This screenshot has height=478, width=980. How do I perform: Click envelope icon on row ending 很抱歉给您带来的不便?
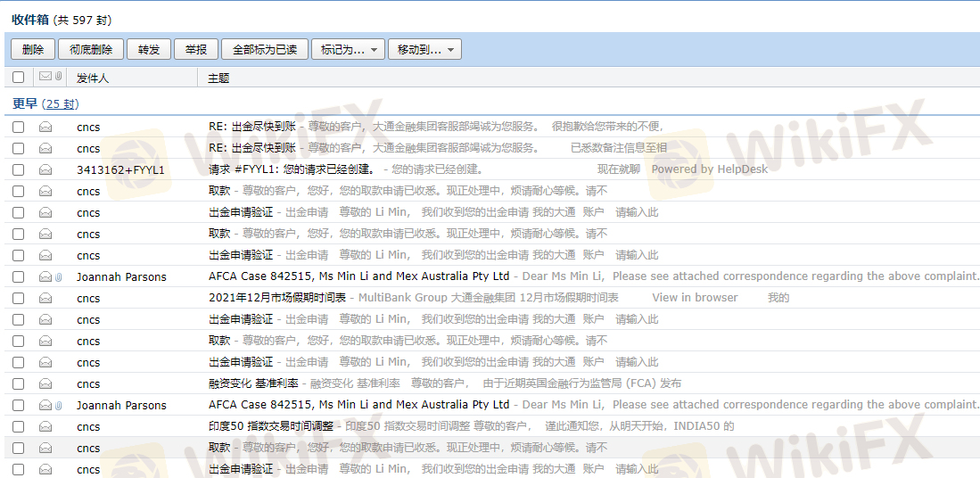point(45,127)
